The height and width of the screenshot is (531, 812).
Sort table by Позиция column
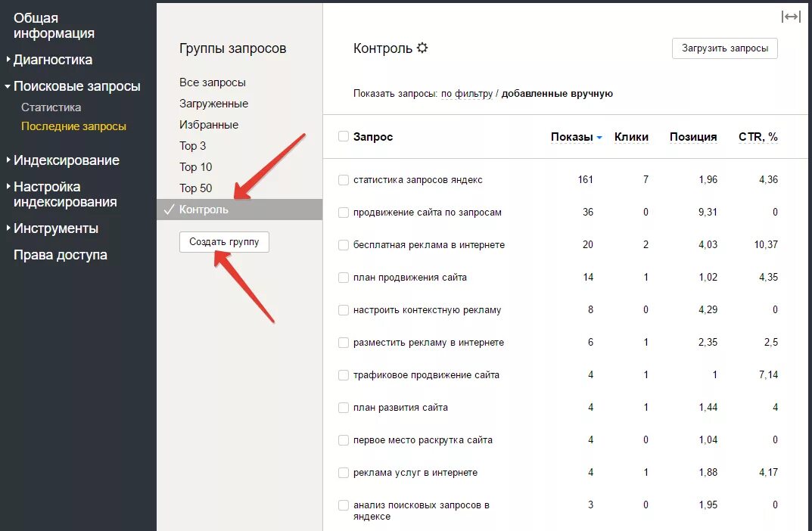(693, 137)
